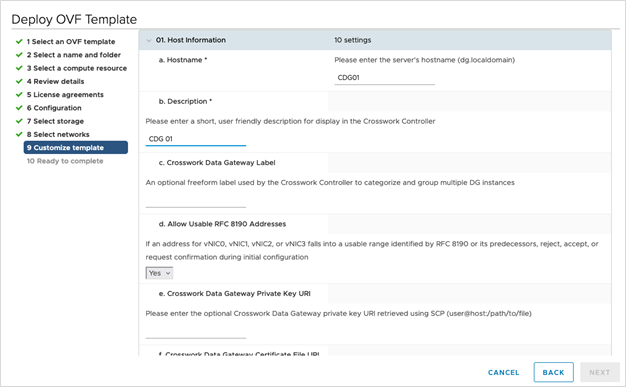The image size is (626, 387).
Task: Click the green checkmark beside Select a compute resource
Action: tap(19, 68)
